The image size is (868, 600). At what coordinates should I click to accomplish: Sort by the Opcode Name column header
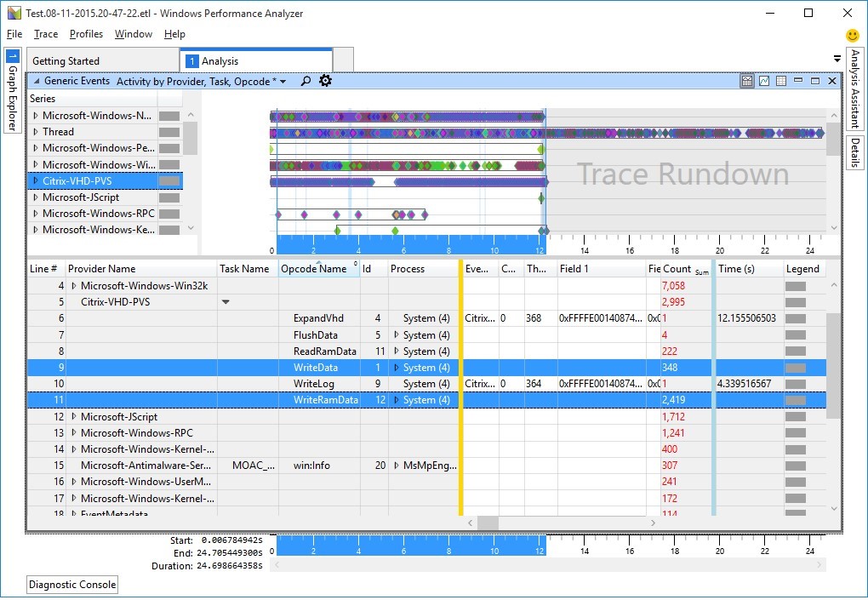314,269
